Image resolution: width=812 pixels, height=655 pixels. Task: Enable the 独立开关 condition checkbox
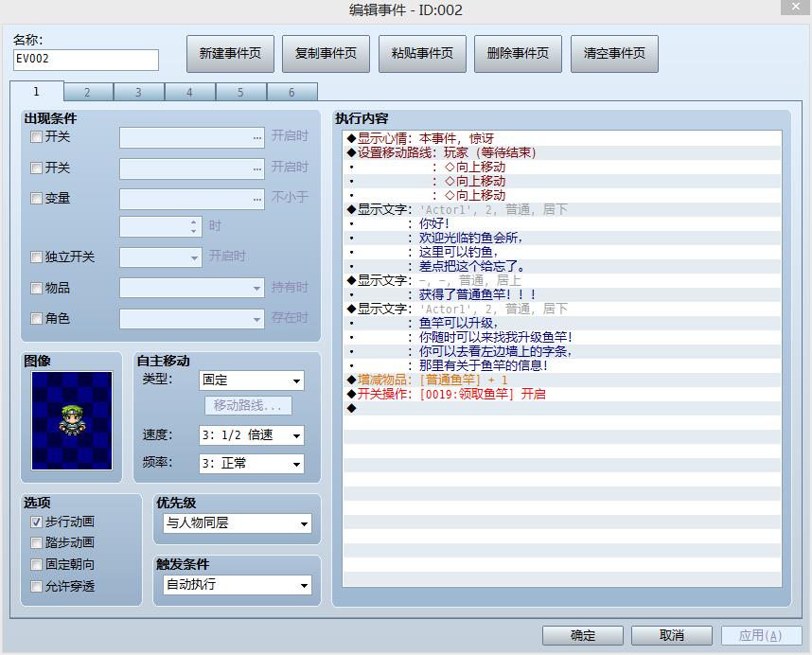[x=36, y=257]
